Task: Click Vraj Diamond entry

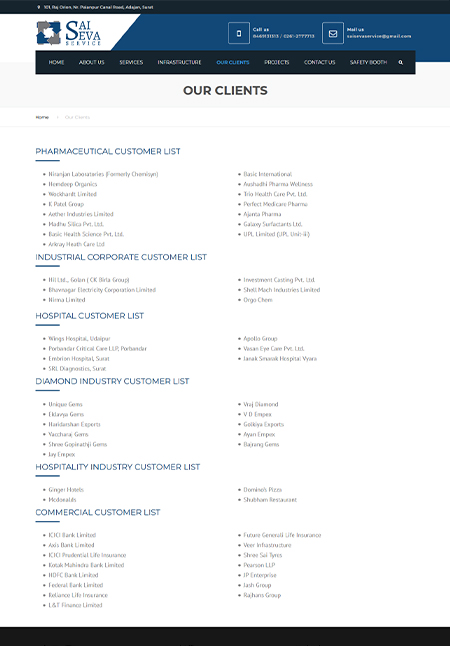Action: 260,405
